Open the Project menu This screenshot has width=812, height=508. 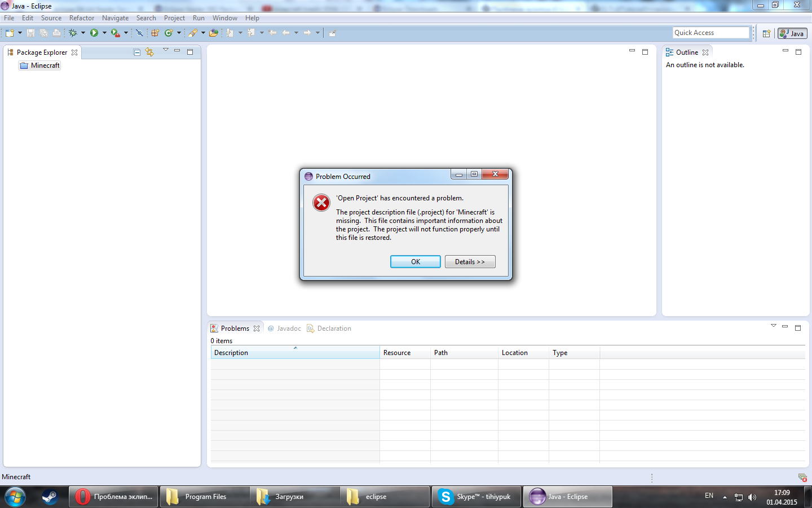(174, 18)
